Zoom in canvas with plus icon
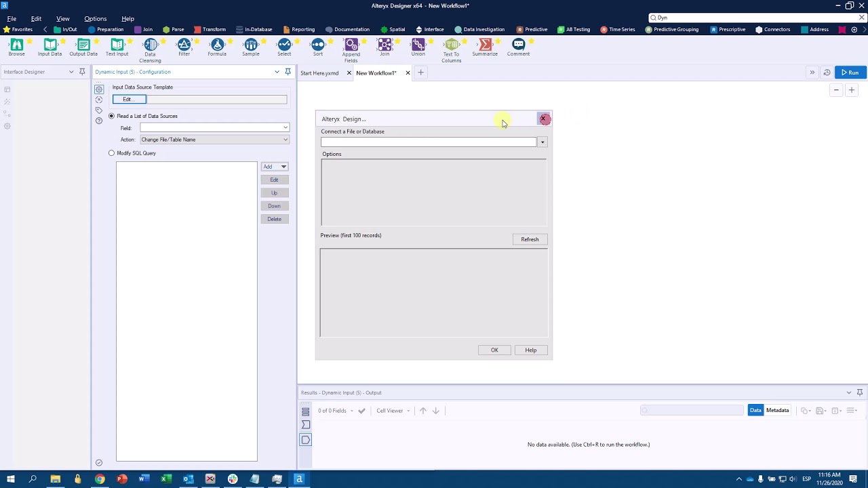This screenshot has width=868, height=488. coord(852,90)
